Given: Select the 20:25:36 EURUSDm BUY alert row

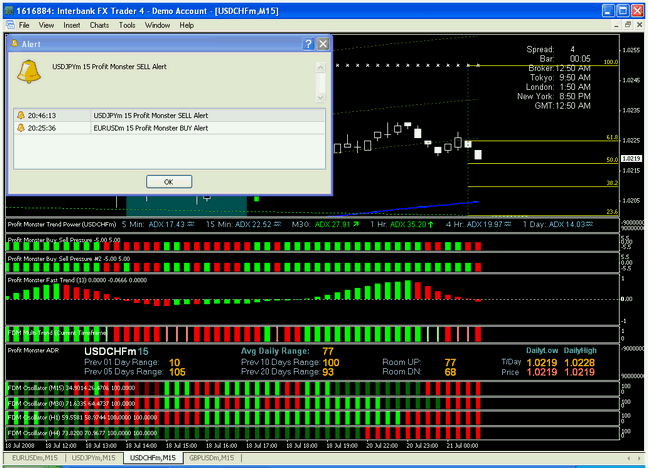Looking at the screenshot, I should (169, 128).
